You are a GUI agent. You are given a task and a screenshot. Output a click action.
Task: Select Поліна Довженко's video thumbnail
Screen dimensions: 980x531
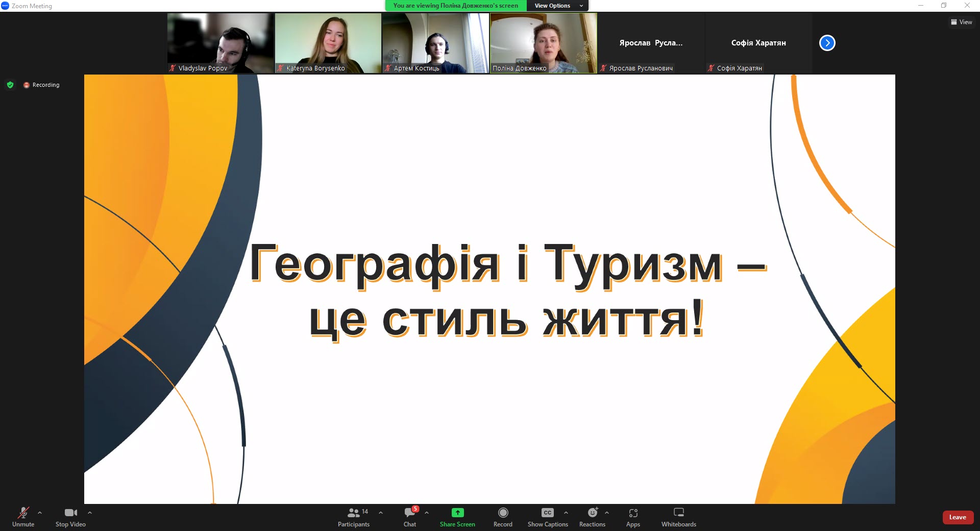click(x=543, y=43)
